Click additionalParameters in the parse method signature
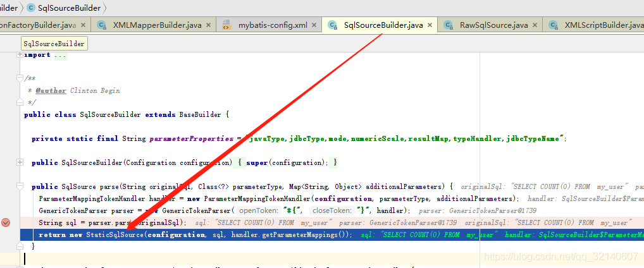 coord(404,186)
